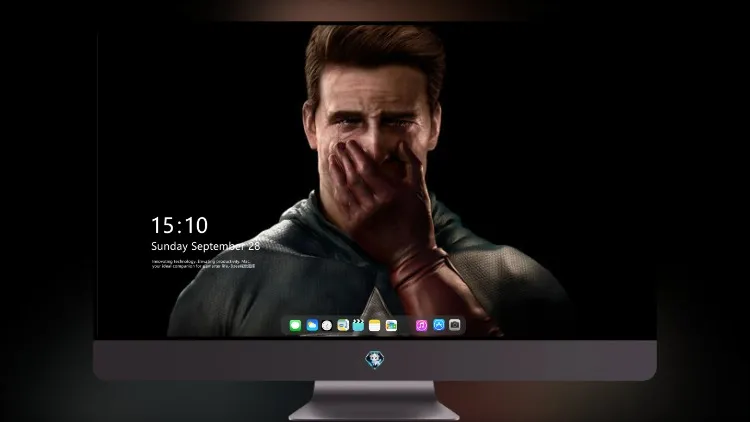This screenshot has height=422, width=750.
Task: Click the logo badge on monitor chin
Action: pos(375,360)
